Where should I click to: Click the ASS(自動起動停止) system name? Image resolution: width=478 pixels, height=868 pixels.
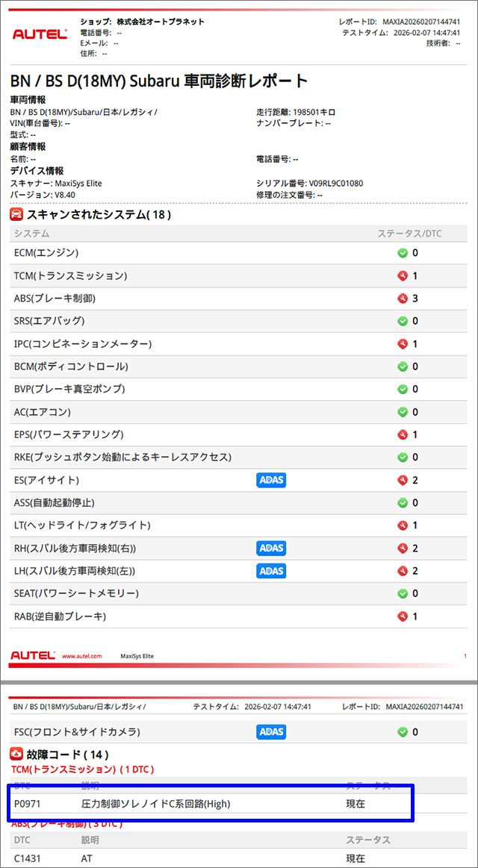tap(55, 502)
